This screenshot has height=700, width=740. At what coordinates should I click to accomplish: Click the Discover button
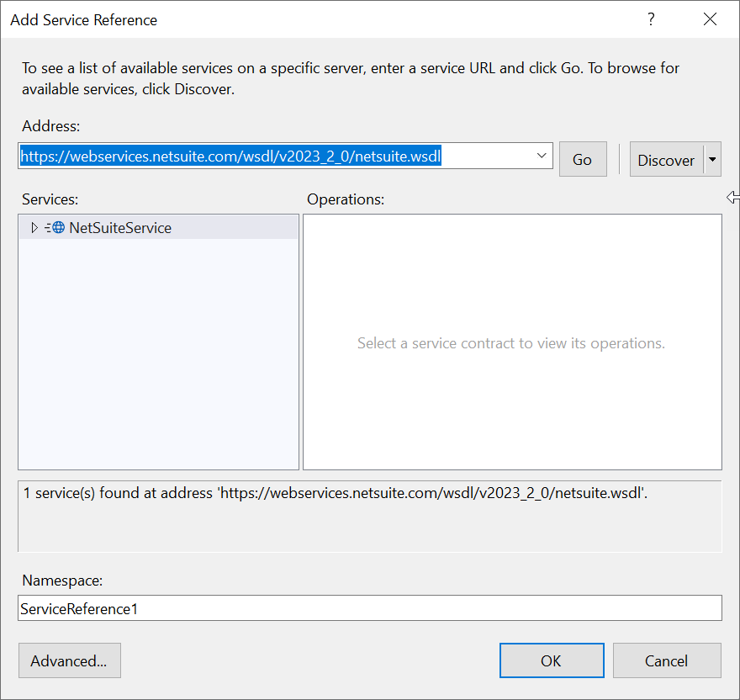(666, 160)
